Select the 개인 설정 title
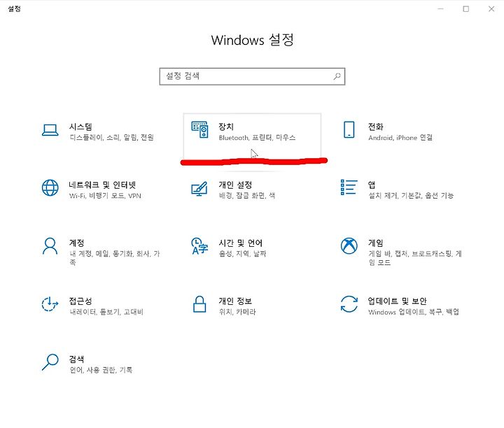This screenshot has width=504, height=428. [x=235, y=185]
